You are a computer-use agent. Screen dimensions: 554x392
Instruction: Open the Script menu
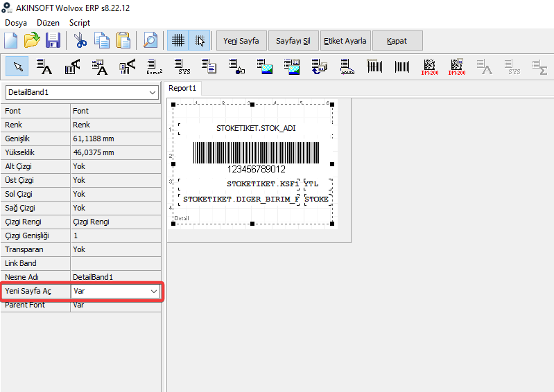[80, 23]
